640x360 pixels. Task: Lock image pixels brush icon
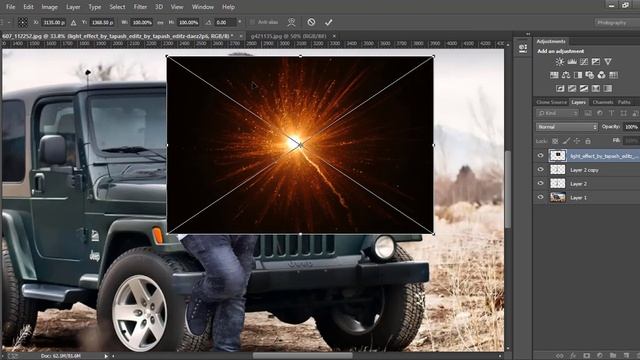pyautogui.click(x=566, y=141)
